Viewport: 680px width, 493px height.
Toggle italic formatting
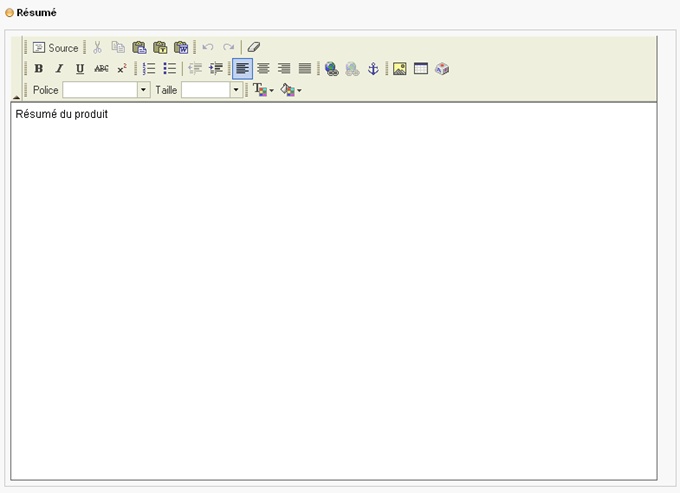click(x=59, y=69)
